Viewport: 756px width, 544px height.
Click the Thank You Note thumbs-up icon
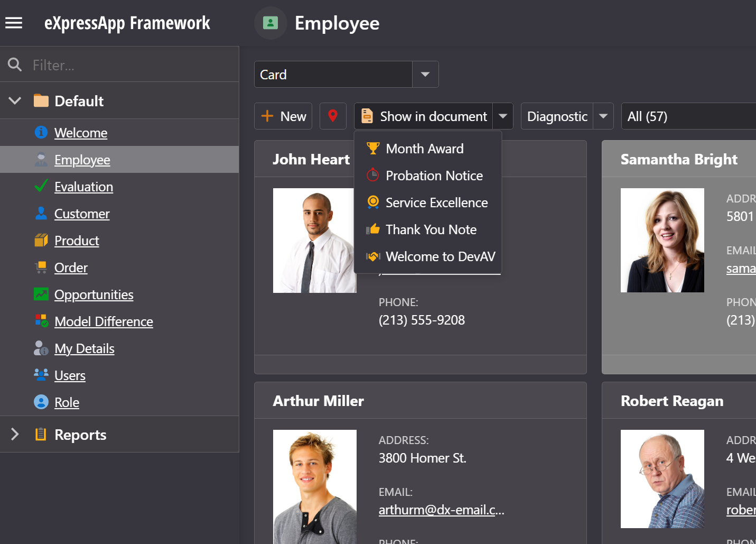coord(373,229)
